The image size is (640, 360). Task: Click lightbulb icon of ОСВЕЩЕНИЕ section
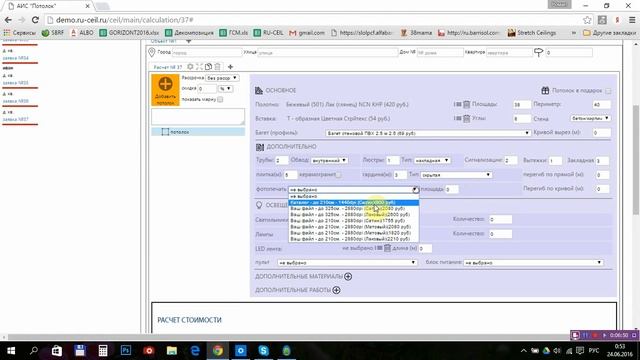point(259,205)
